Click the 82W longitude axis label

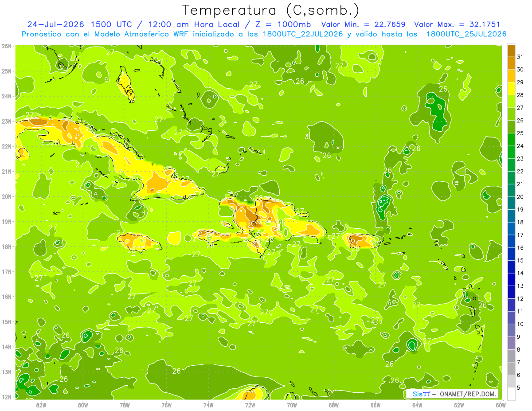[x=41, y=404]
